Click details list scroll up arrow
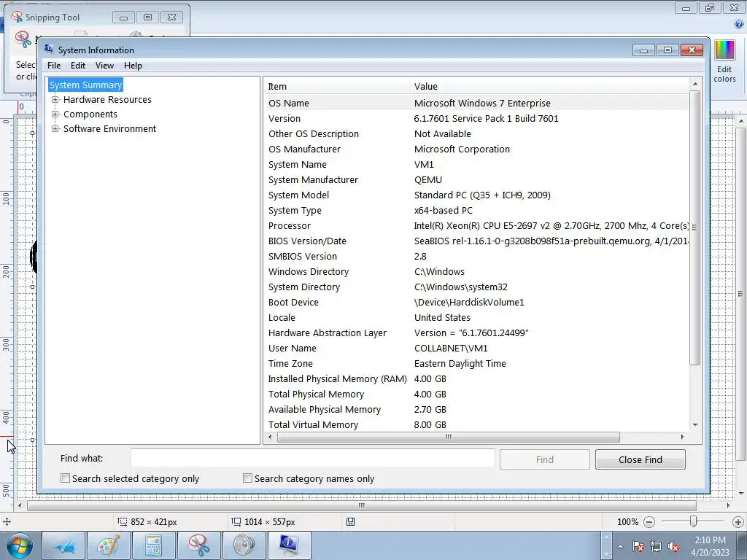Viewport: 747px width, 560px height. [x=695, y=84]
